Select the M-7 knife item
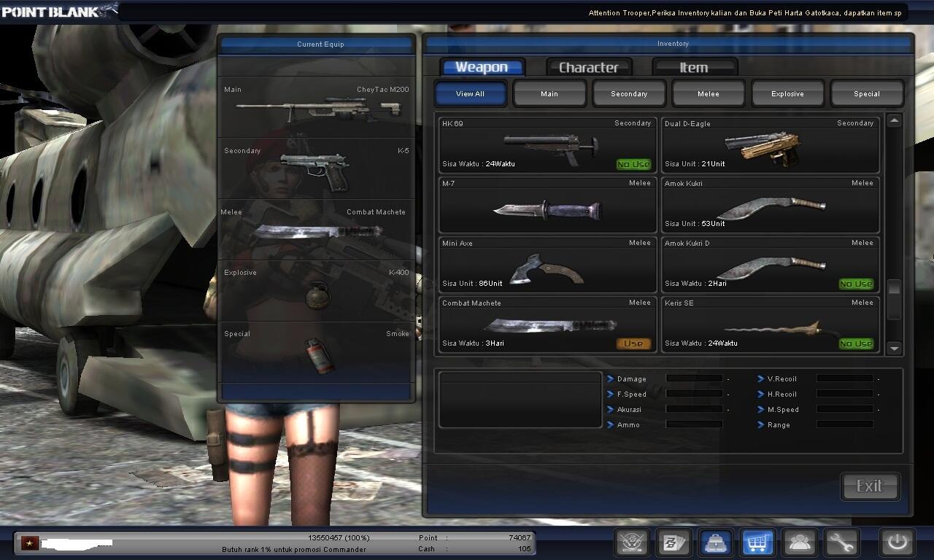Viewport: 934px width, 560px height. point(547,205)
